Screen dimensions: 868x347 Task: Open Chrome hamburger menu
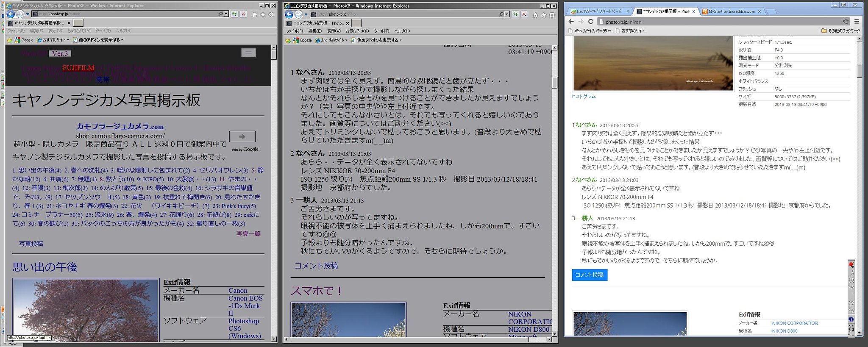857,22
